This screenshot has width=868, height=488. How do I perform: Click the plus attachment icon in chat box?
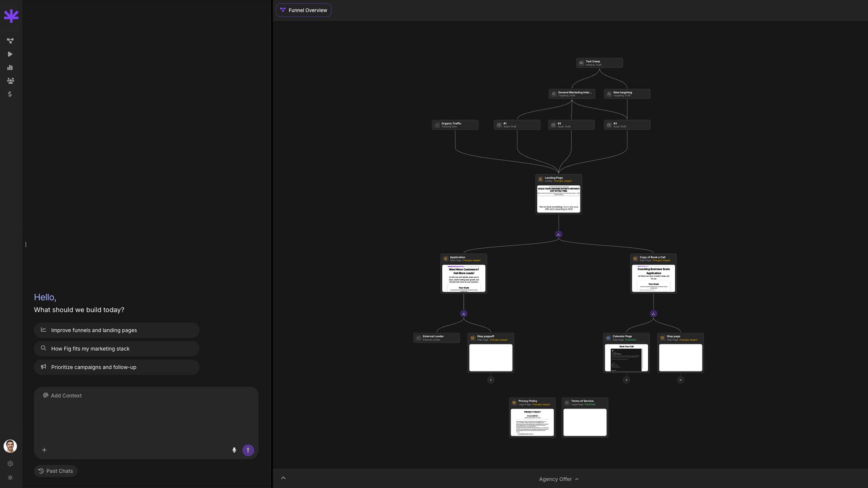click(x=44, y=450)
